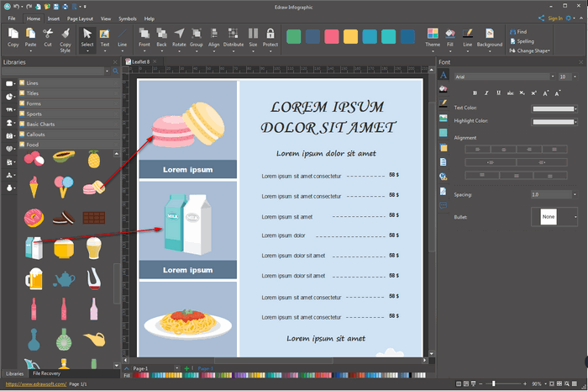Image resolution: width=588 pixels, height=391 pixels.
Task: Select the Text tool in ribbon
Action: [x=104, y=35]
